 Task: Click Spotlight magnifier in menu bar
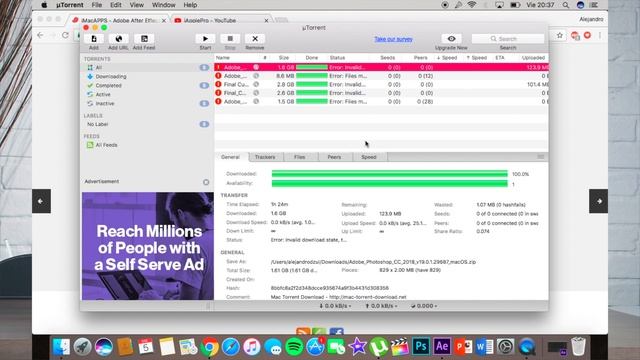566,5
